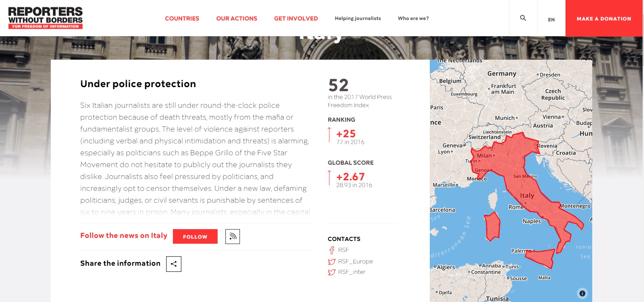Click the 'Switzerland' label on the map
The height and width of the screenshot is (302, 644).
pyautogui.click(x=484, y=137)
